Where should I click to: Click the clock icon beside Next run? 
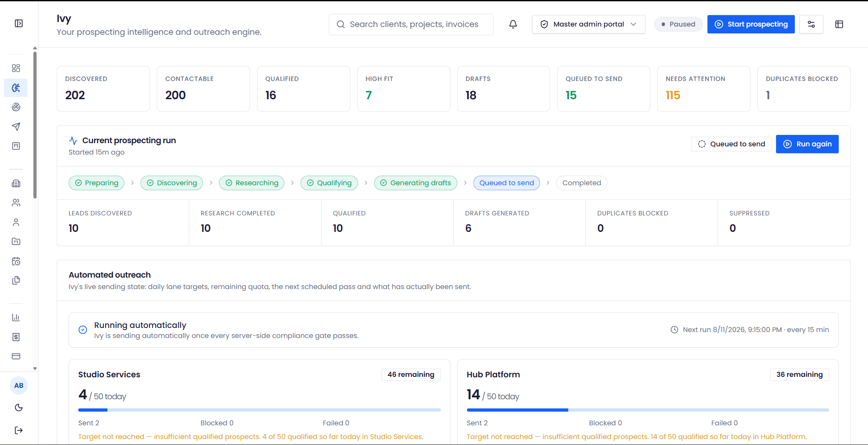tap(674, 330)
